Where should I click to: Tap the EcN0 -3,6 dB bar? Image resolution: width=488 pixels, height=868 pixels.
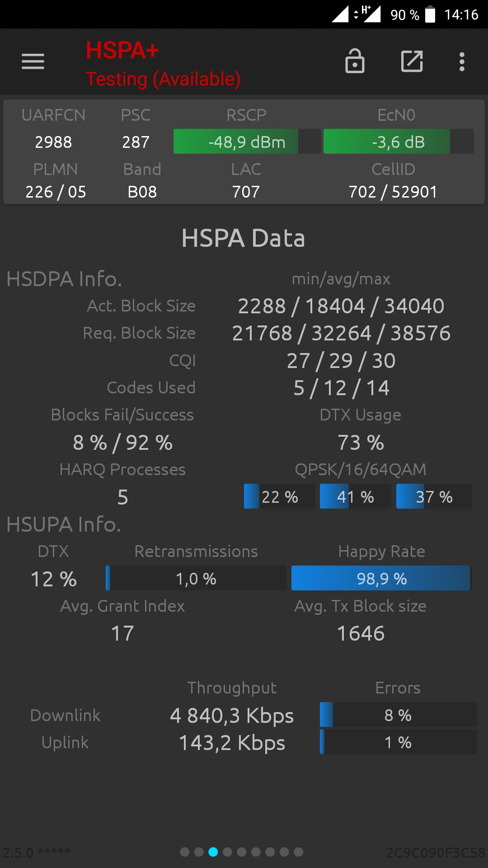pos(399,142)
